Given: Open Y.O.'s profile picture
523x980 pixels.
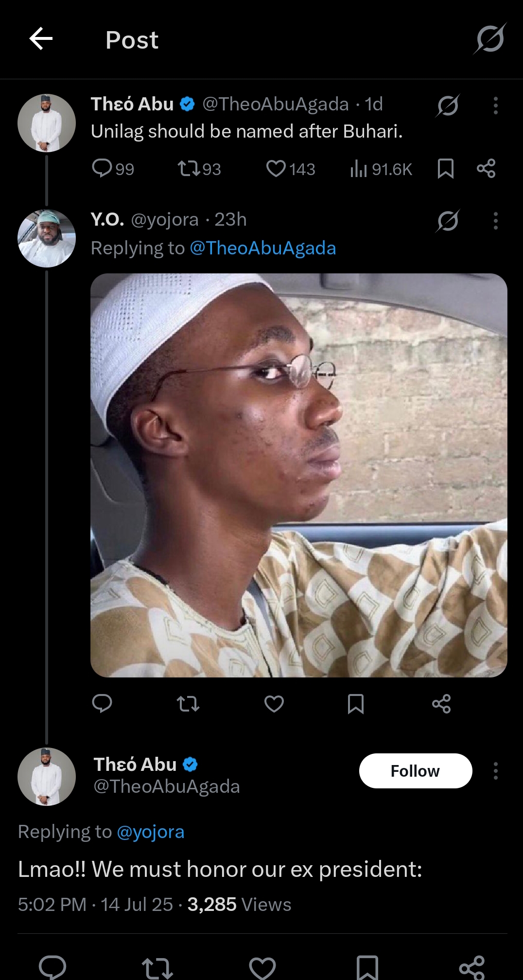Looking at the screenshot, I should tap(47, 238).
